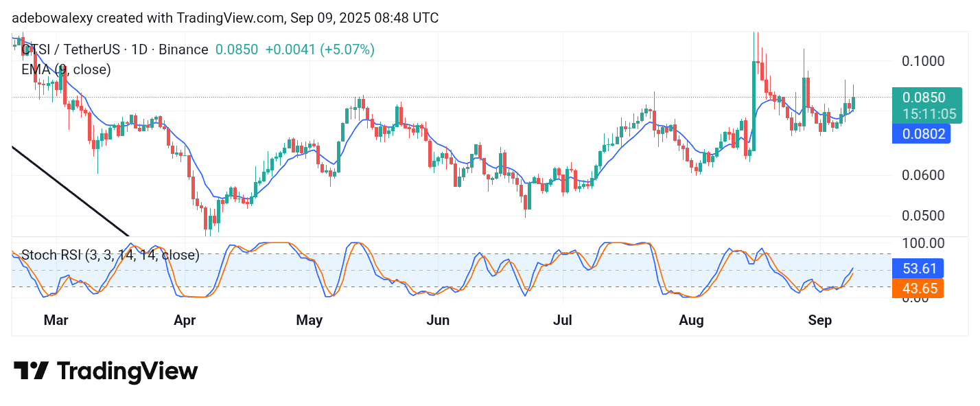
Task: Click the TradingView logo icon
Action: pos(31,371)
